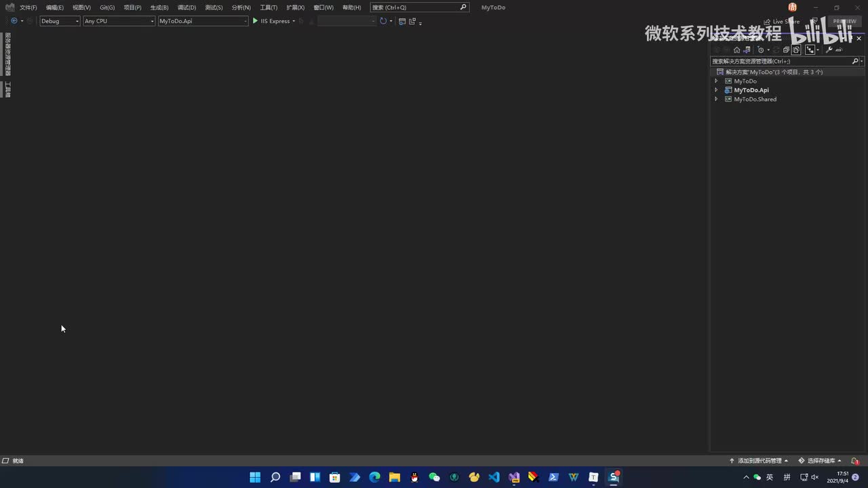This screenshot has height=488, width=868.
Task: Click the muted volume tray icon
Action: [815, 477]
